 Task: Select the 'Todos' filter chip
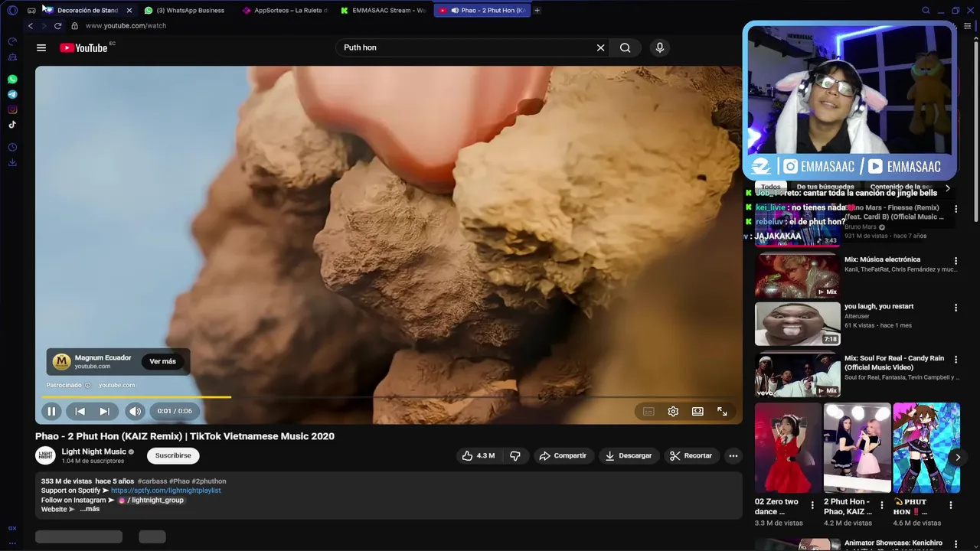(x=771, y=187)
